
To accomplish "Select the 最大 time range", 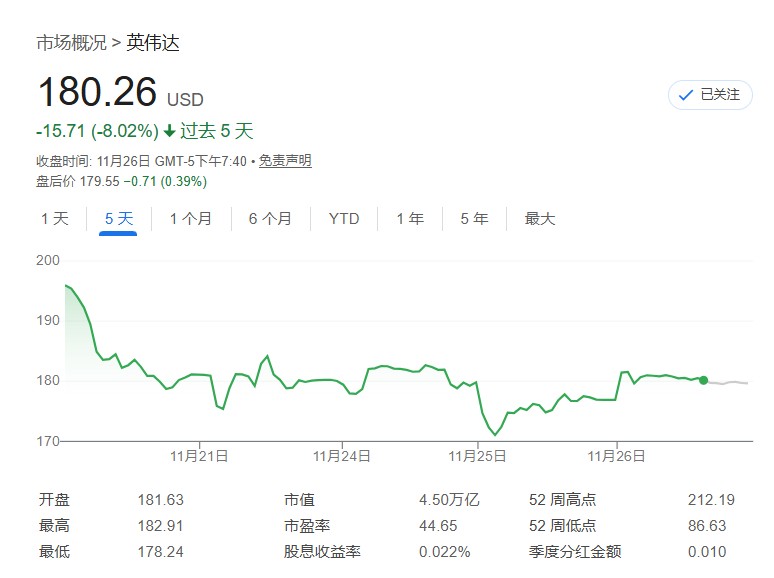I will 539,219.
